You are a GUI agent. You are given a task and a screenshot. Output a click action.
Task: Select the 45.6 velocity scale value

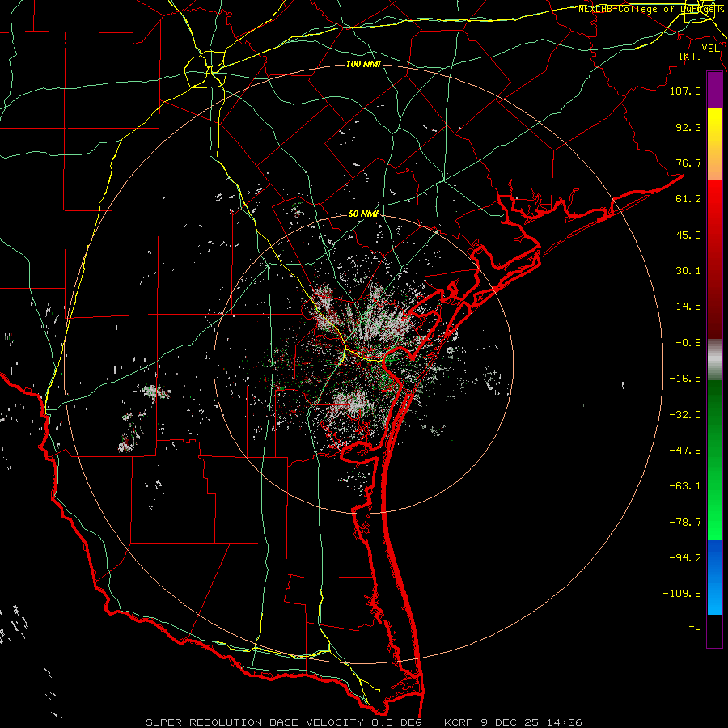pos(688,235)
